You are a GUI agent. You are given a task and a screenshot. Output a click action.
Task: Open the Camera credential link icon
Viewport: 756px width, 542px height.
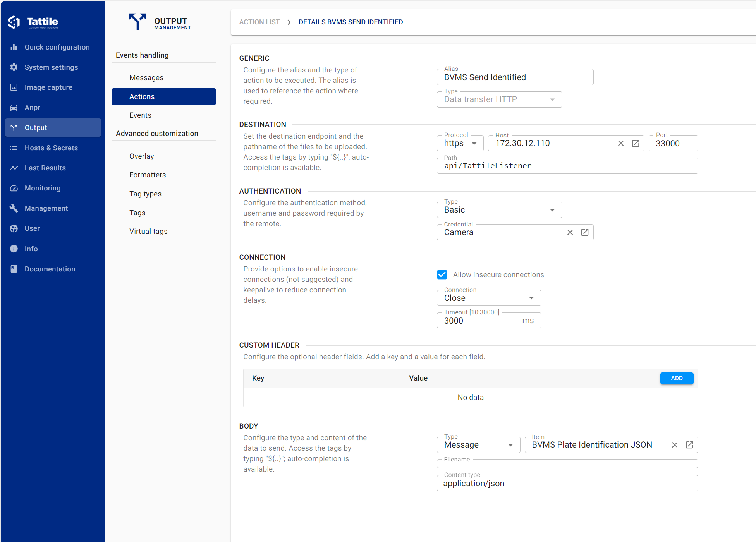(x=585, y=232)
